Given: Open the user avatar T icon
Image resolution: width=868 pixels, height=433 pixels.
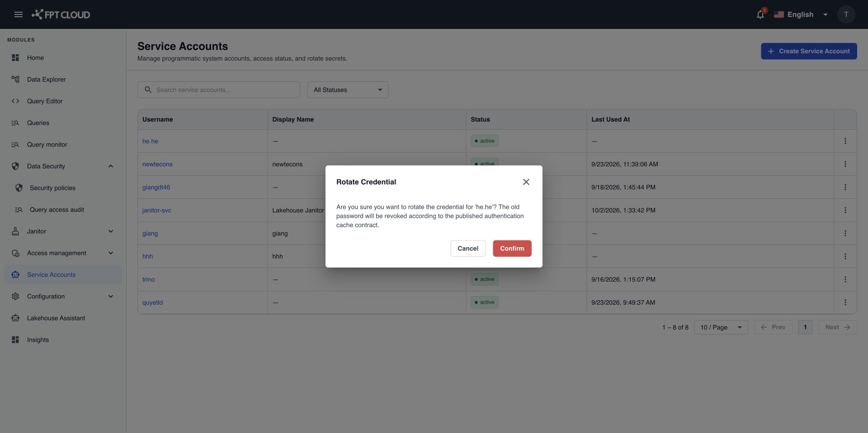Looking at the screenshot, I should (x=846, y=14).
